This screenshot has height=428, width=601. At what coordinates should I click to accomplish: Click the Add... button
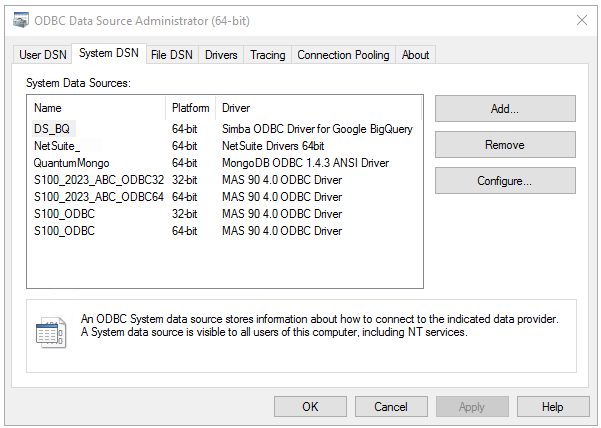[x=504, y=108]
